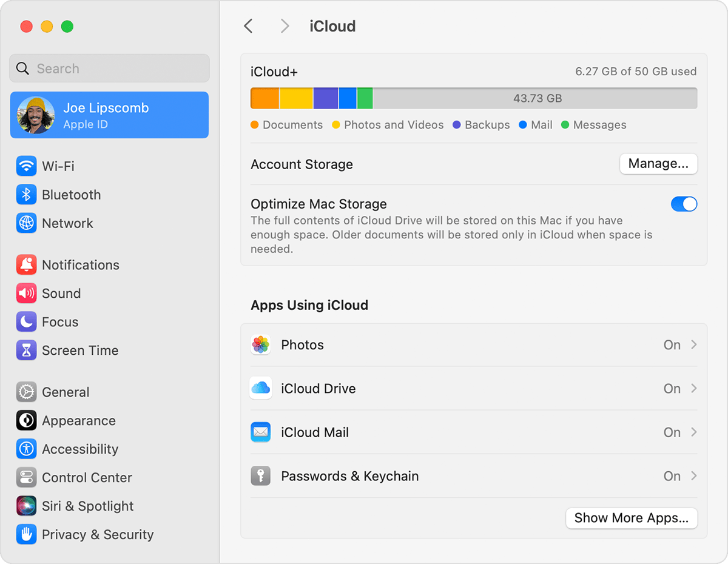Navigate back using the left arrow
The height and width of the screenshot is (564, 728).
(248, 25)
